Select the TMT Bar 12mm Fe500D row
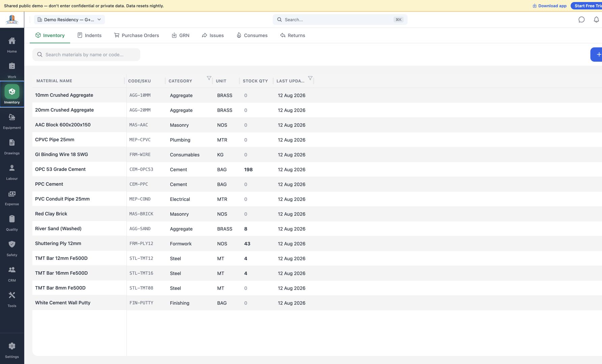 (317, 259)
